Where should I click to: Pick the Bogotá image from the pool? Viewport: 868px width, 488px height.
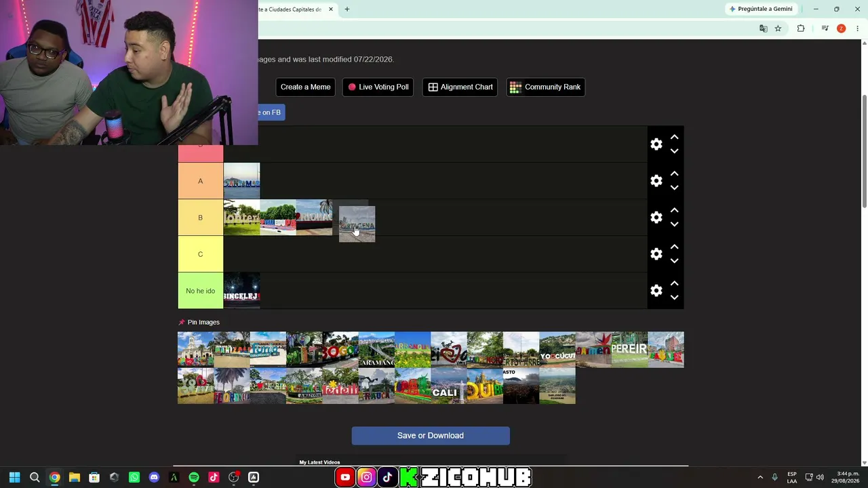click(x=340, y=350)
